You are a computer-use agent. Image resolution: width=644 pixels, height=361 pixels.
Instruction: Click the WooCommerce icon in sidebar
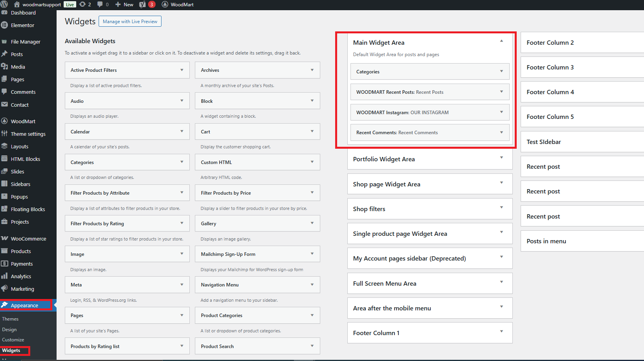[4, 239]
